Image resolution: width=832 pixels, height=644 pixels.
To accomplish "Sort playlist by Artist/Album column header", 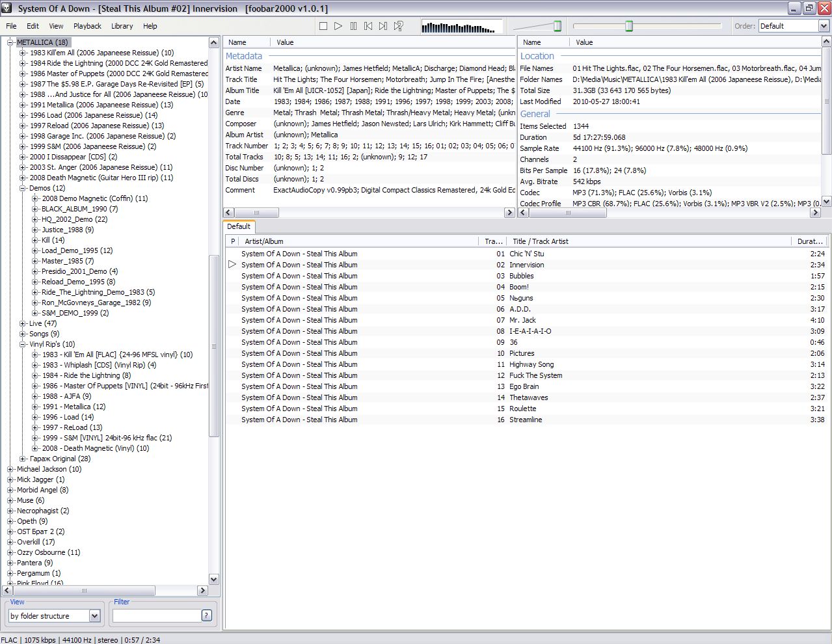I will [x=264, y=241].
